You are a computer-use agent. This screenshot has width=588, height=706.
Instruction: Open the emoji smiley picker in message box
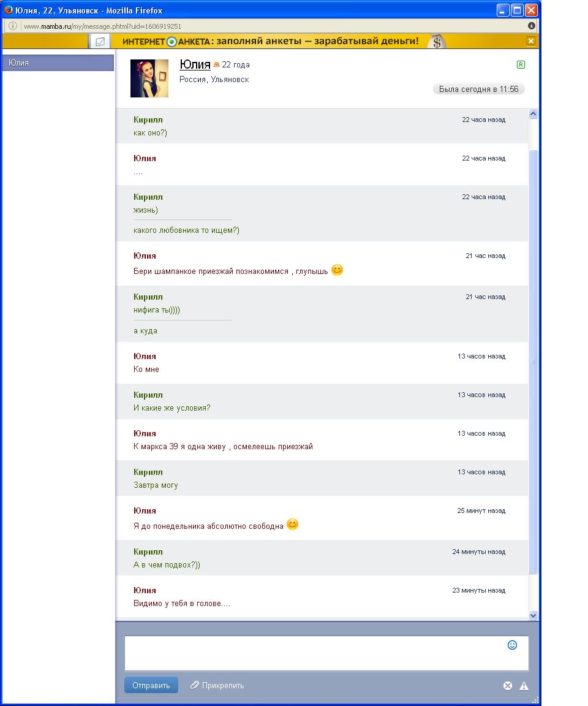512,645
